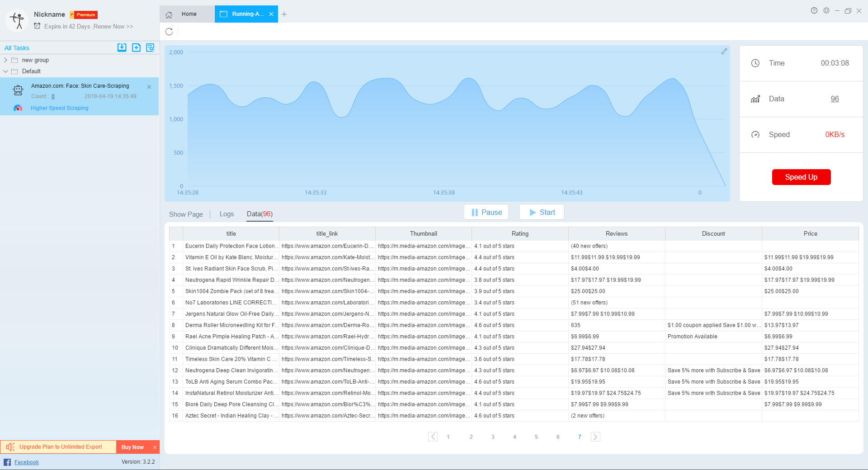Click the Home tab house icon
This screenshot has width=868, height=470.
click(x=169, y=14)
